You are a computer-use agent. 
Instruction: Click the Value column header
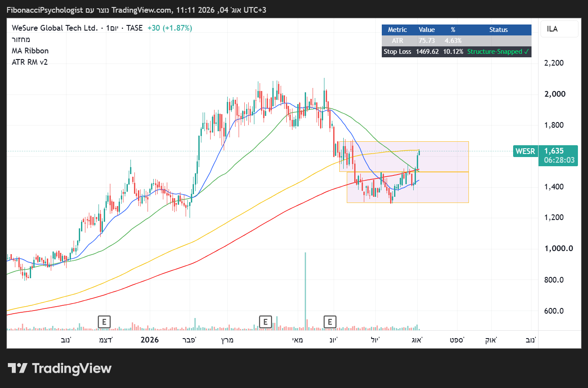point(427,30)
